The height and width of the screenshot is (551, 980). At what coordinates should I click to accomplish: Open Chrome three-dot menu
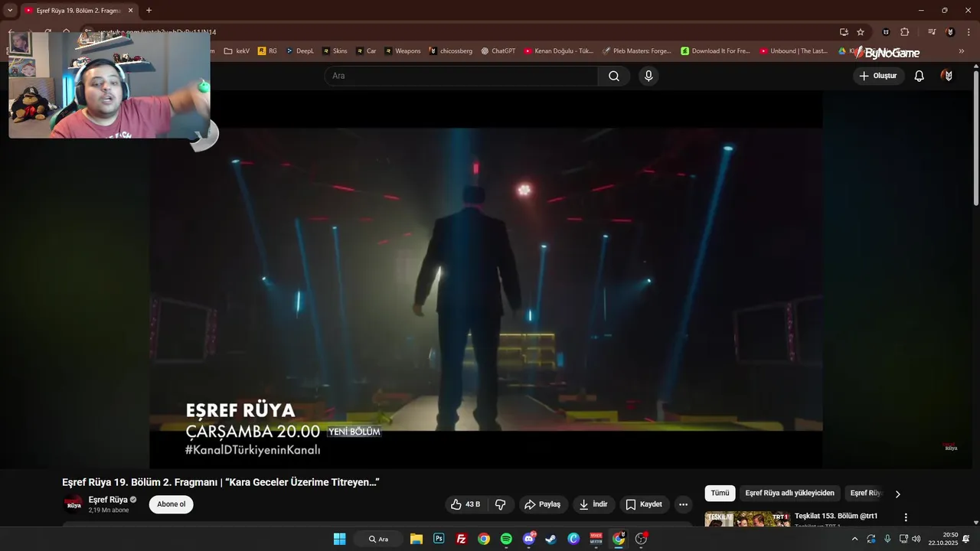[968, 32]
